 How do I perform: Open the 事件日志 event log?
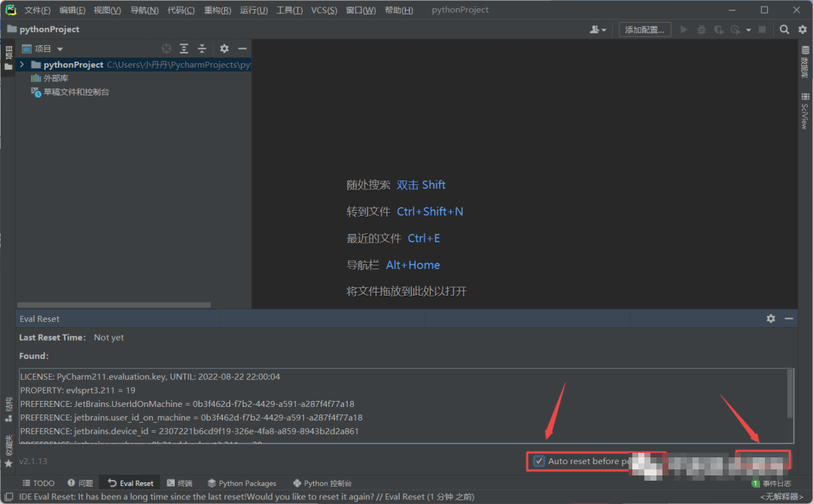pyautogui.click(x=772, y=483)
